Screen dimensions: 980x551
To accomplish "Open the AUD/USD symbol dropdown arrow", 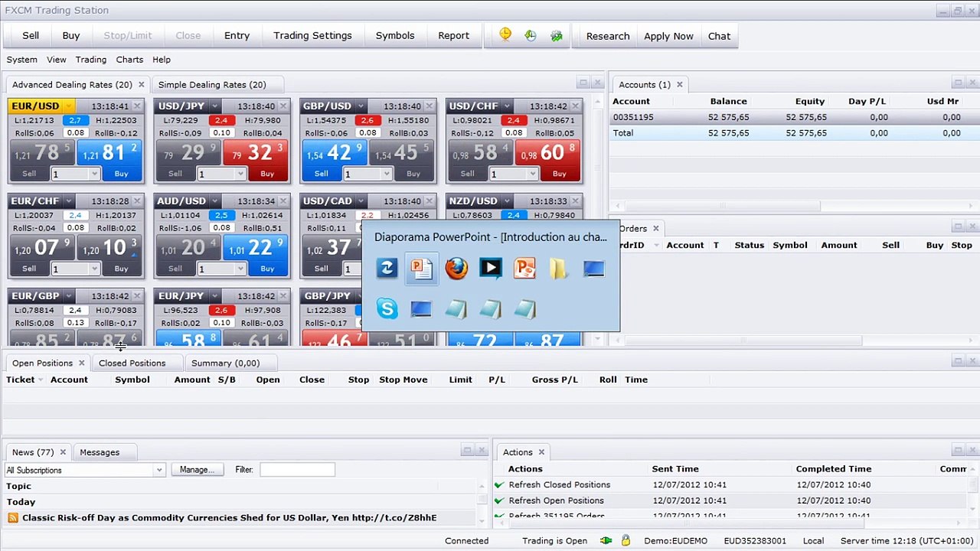I will pos(215,201).
